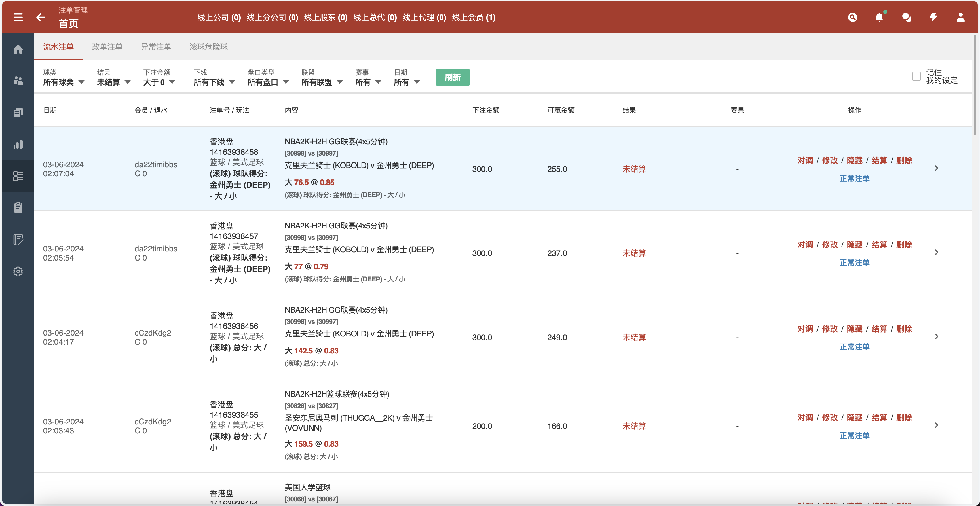Image resolution: width=980 pixels, height=506 pixels.
Task: Select the home icon in left sidebar
Action: [x=18, y=49]
